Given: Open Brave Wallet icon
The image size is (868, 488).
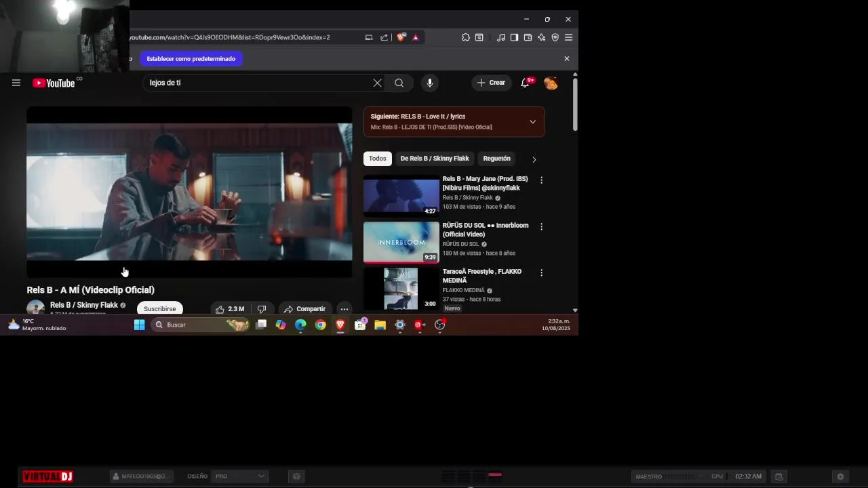Looking at the screenshot, I should pyautogui.click(x=528, y=37).
